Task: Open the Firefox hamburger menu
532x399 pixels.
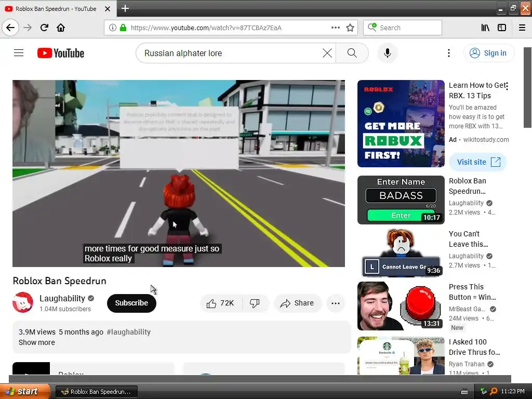Action: (522, 28)
